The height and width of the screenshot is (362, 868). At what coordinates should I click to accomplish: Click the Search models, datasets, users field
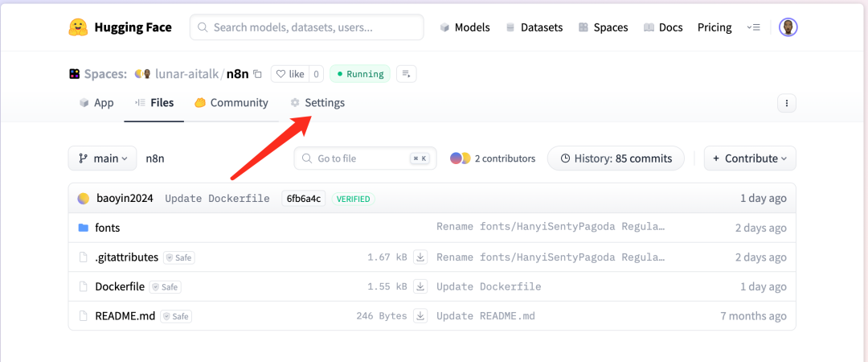(x=307, y=27)
